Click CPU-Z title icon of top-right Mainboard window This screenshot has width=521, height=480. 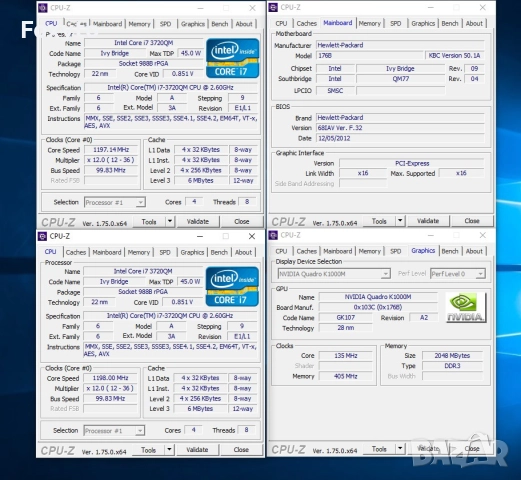coord(273,7)
